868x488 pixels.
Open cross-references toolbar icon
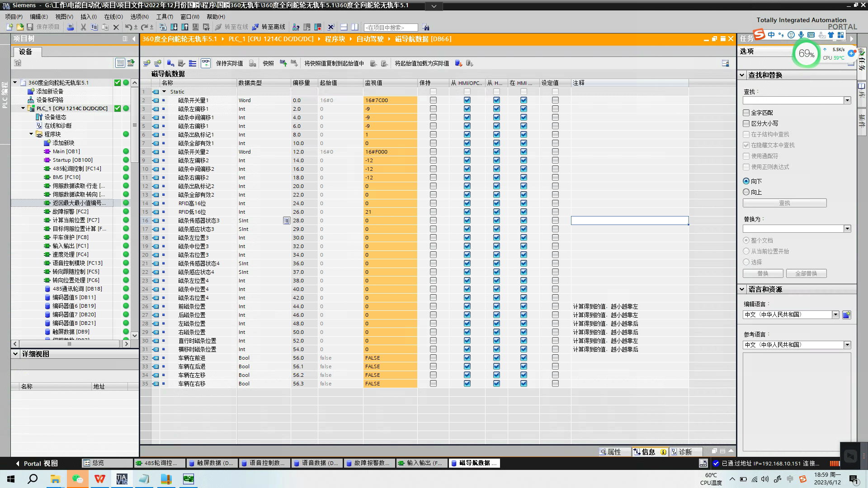point(331,27)
